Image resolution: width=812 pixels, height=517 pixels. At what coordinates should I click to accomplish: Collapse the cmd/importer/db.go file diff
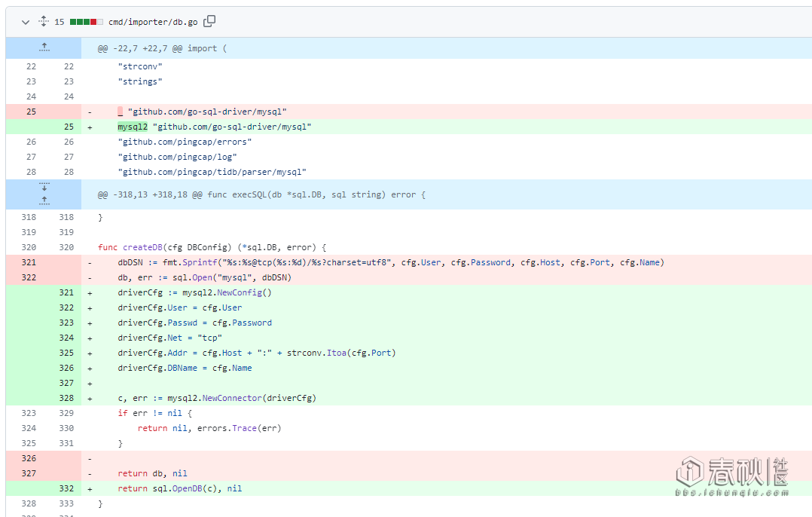tap(26, 23)
